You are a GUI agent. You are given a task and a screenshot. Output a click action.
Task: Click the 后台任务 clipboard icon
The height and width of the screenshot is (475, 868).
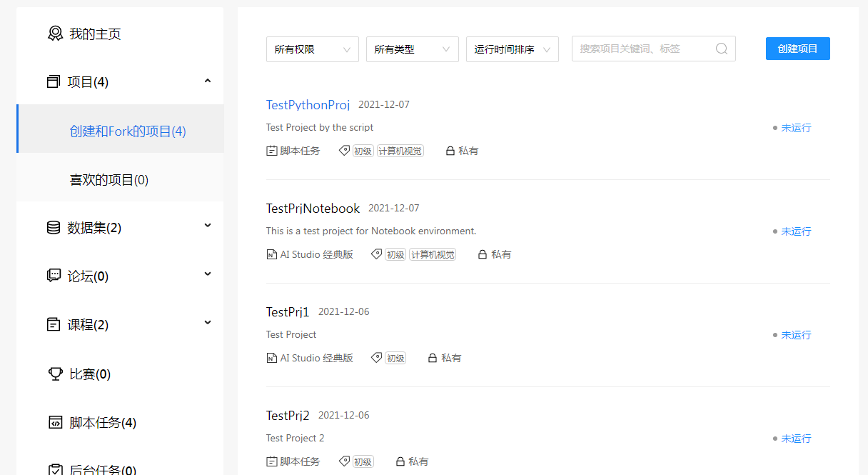tap(56, 469)
